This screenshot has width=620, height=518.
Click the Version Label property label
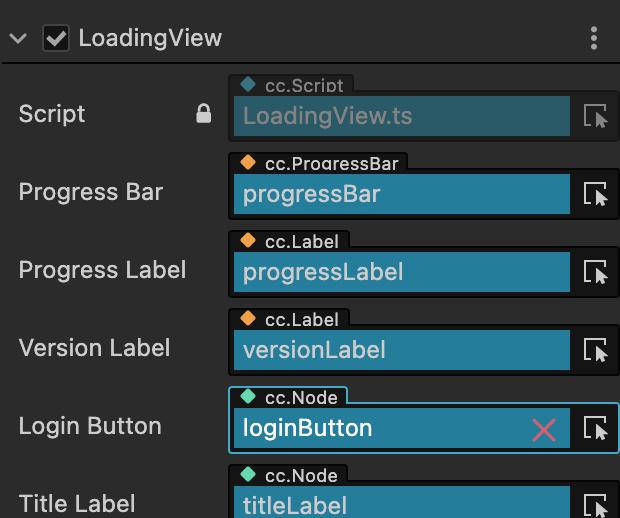(95, 348)
